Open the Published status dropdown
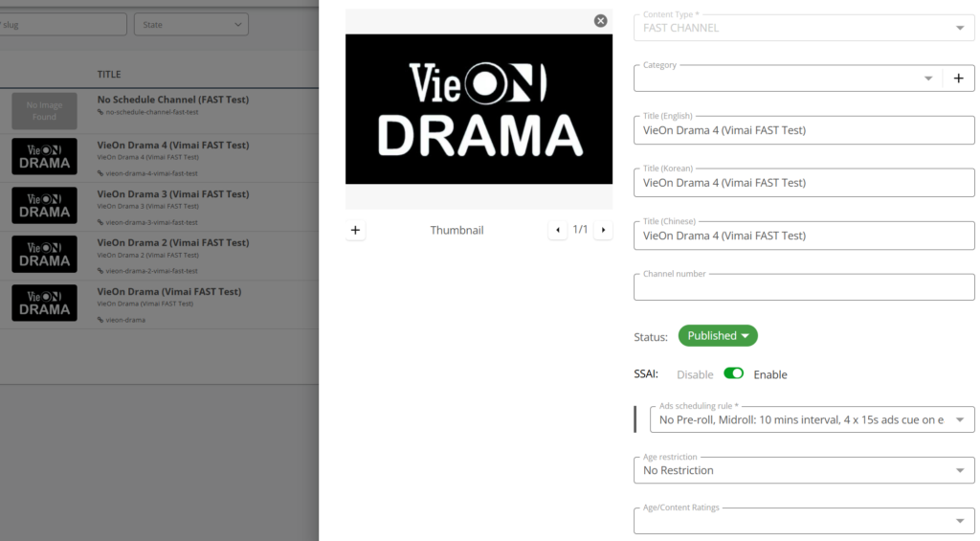The image size is (980, 541). [718, 336]
